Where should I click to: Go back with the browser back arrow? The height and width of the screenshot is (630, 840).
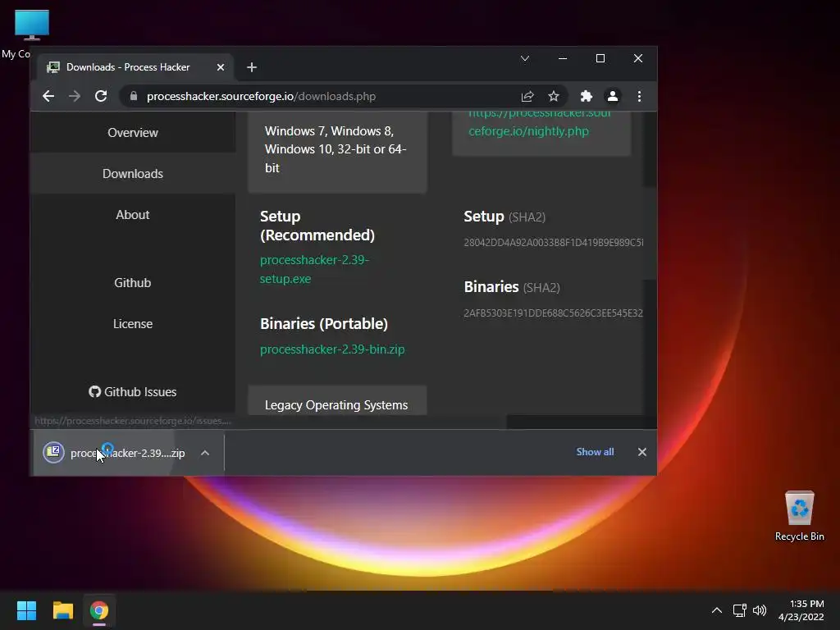[48, 97]
